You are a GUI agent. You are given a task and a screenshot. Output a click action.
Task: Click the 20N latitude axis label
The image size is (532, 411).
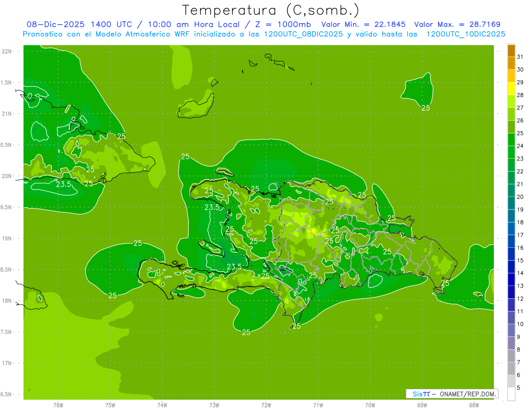tap(8, 176)
